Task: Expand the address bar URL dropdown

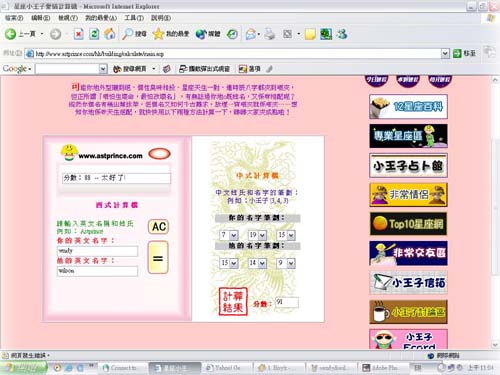Action: point(445,53)
